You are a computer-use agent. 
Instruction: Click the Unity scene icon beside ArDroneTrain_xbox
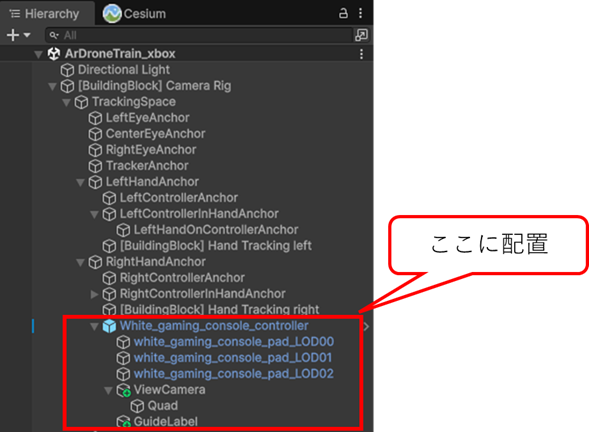point(54,54)
